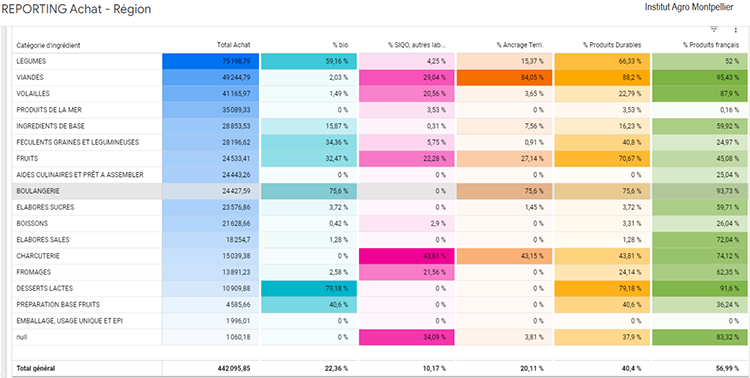Screen dimensions: 750x378
Task: Click the null row label
Action: coord(22,337)
